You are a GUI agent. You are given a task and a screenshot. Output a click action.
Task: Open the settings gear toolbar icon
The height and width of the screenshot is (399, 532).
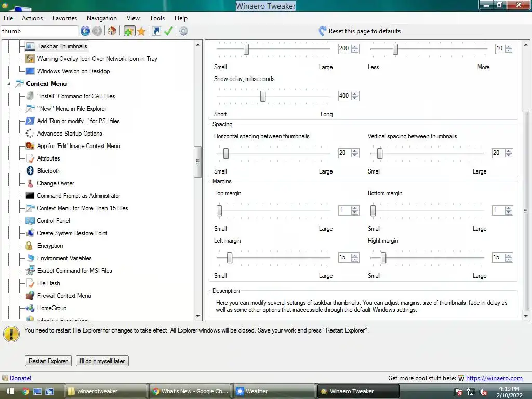click(183, 31)
